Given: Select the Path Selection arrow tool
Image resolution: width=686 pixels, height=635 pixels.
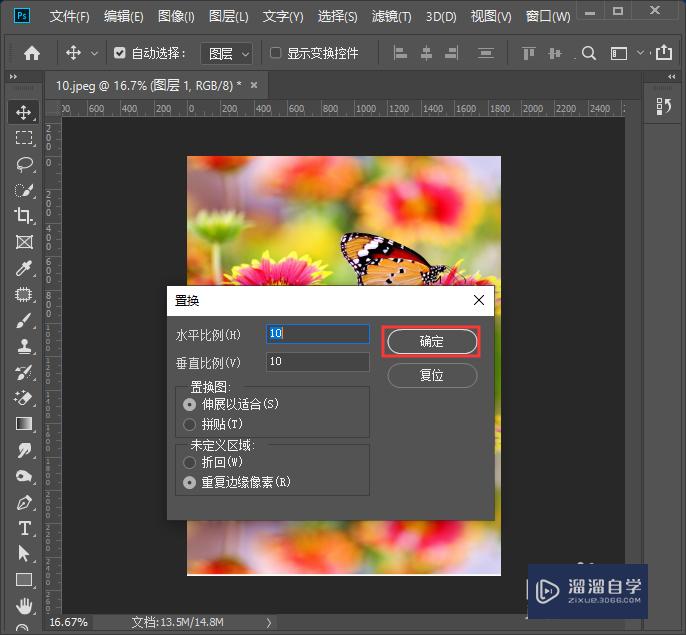Looking at the screenshot, I should (24, 554).
